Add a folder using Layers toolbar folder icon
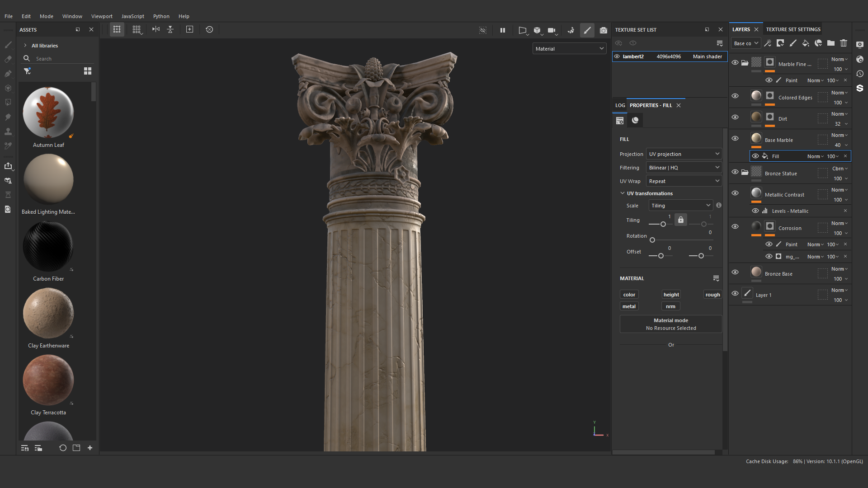The image size is (868, 488). (x=831, y=43)
